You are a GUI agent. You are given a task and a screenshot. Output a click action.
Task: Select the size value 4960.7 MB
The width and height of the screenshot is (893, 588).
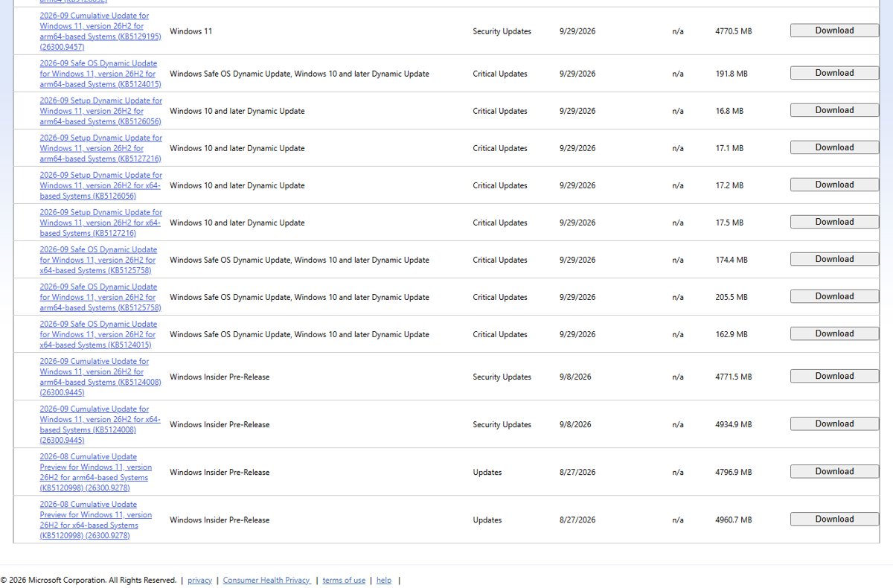click(733, 520)
